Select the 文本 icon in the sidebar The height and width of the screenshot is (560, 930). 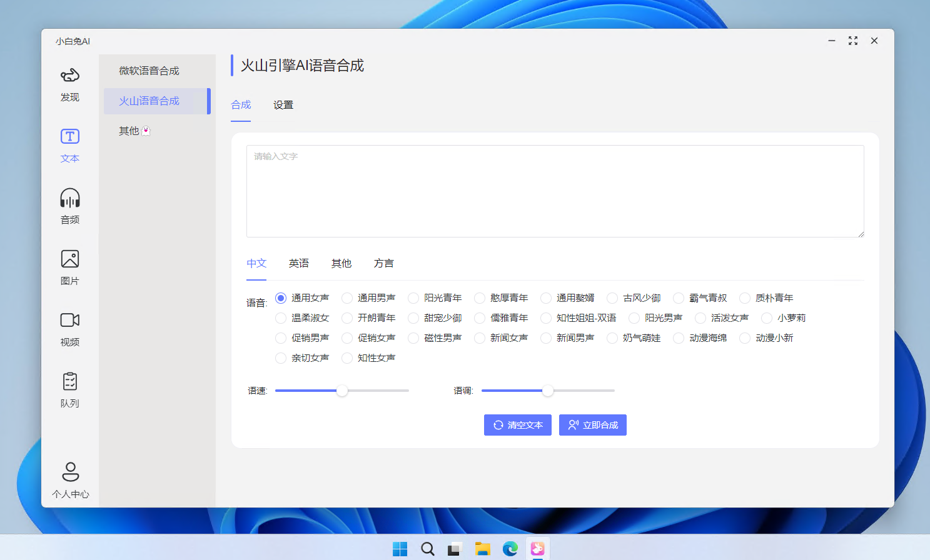[x=69, y=145]
